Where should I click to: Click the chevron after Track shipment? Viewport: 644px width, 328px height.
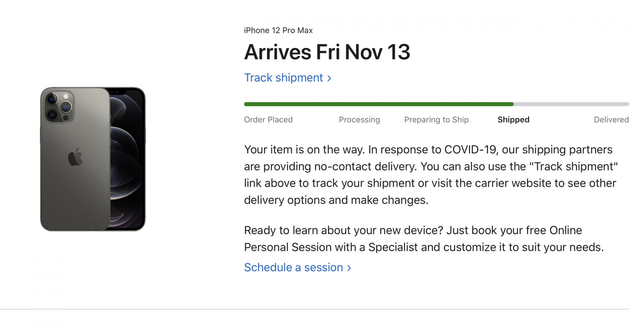(329, 78)
